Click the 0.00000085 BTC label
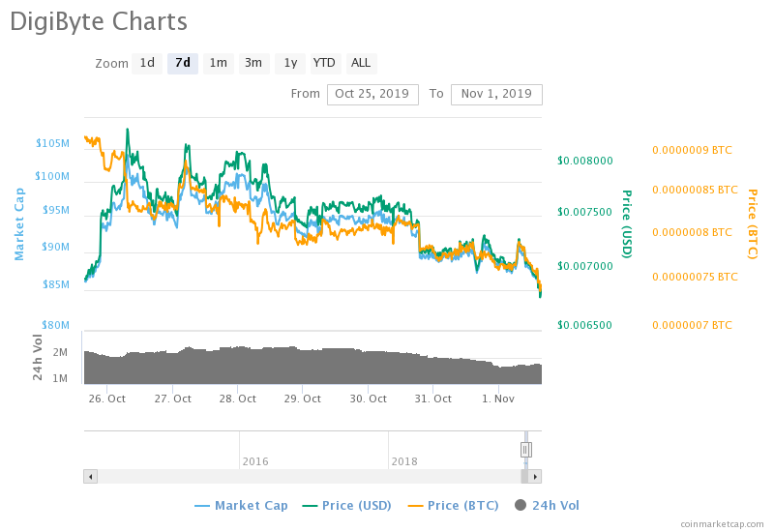 [x=695, y=190]
